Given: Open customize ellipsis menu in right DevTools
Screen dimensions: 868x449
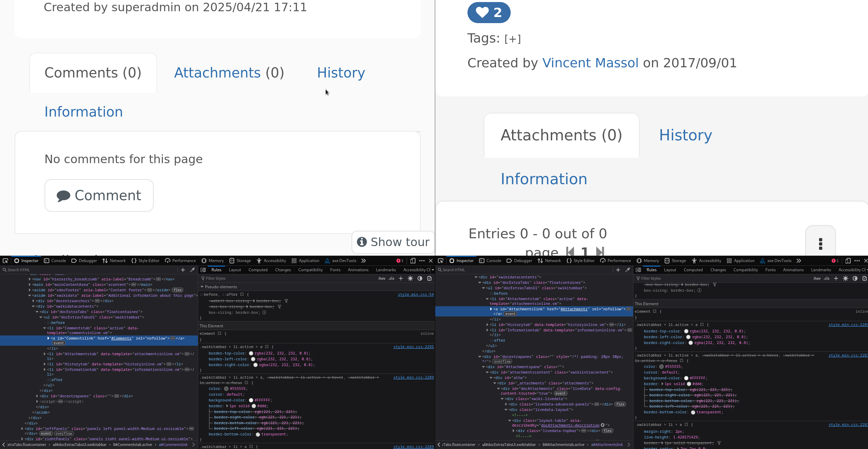Looking at the screenshot, I should coord(857,261).
